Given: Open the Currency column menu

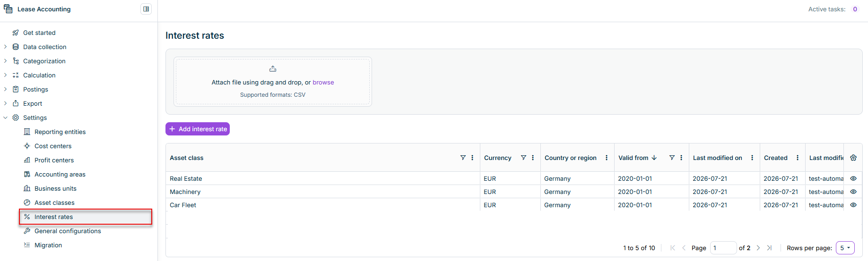Looking at the screenshot, I should tap(533, 158).
